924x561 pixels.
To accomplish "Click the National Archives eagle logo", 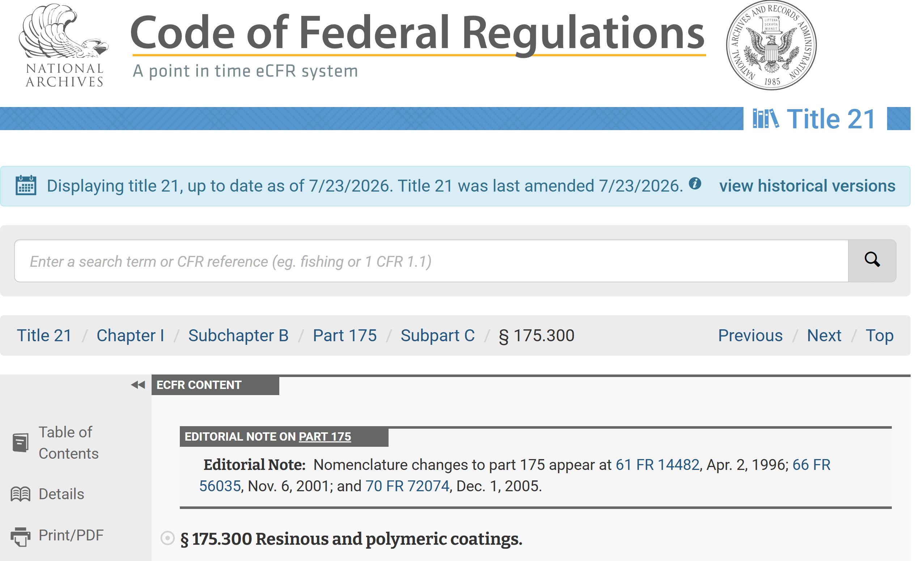I will click(x=64, y=45).
